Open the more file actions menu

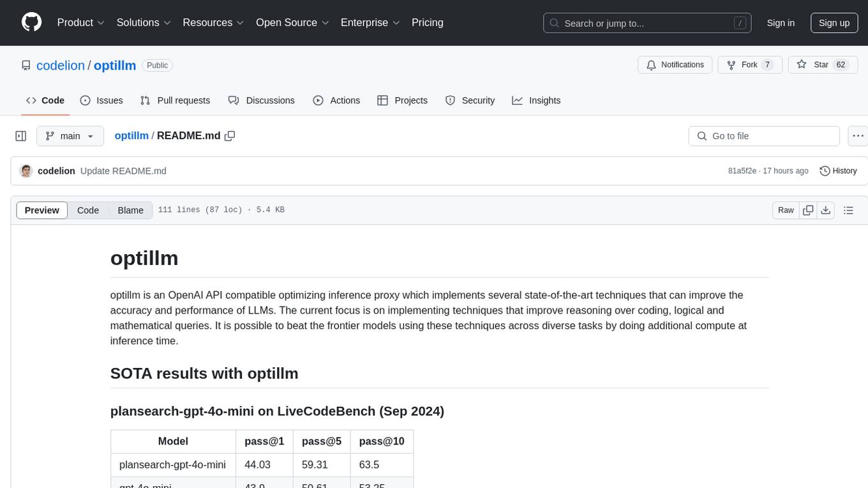coord(858,136)
